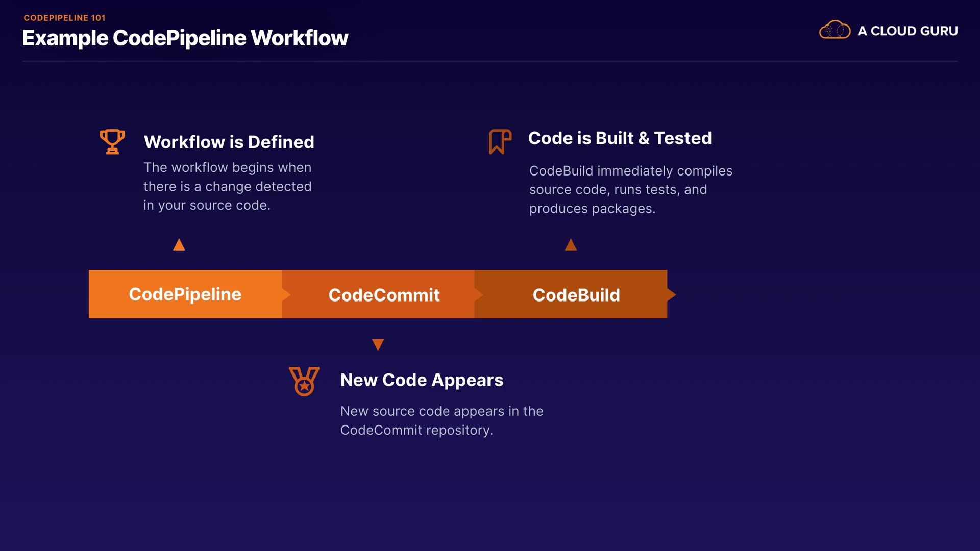The height and width of the screenshot is (551, 980).
Task: Click the trophy icon beside Workflow is Defined
Action: 112,141
